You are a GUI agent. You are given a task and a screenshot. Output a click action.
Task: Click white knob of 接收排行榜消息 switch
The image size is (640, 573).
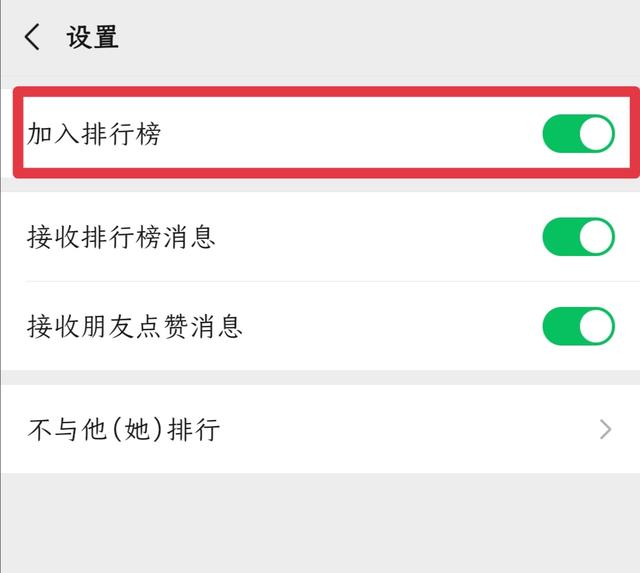click(596, 237)
